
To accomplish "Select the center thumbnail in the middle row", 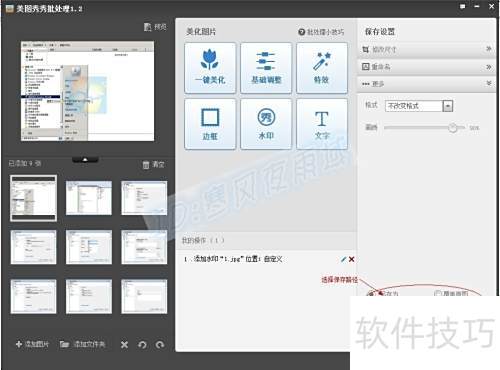I will (x=89, y=247).
